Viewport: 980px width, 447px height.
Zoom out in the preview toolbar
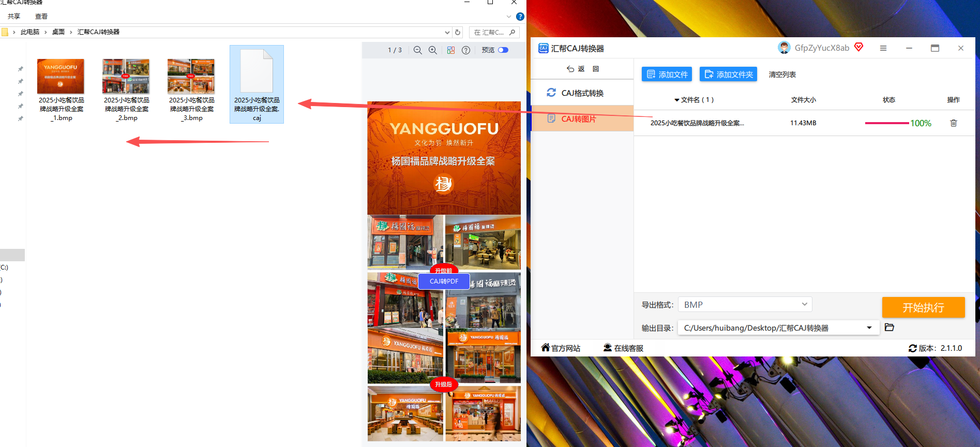point(418,50)
